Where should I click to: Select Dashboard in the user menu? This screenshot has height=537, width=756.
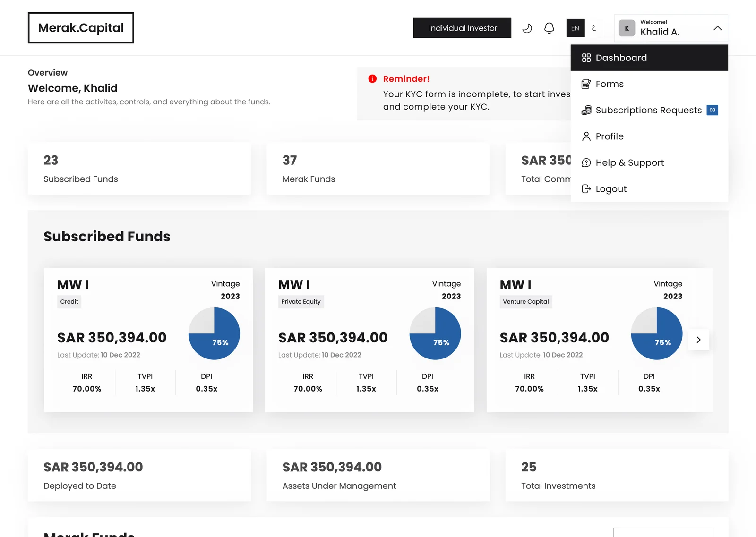(x=649, y=58)
